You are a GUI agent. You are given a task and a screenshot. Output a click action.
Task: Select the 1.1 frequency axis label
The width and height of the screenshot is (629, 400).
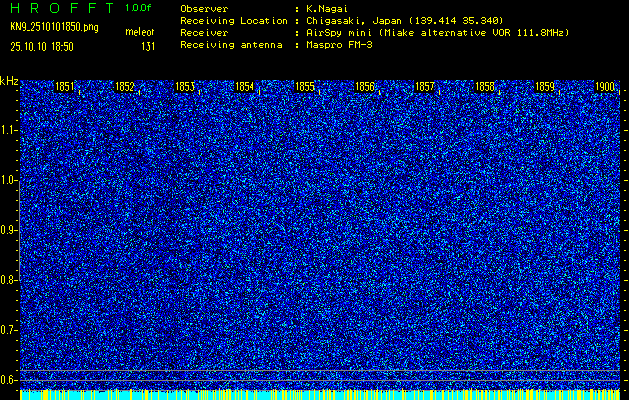coord(9,130)
